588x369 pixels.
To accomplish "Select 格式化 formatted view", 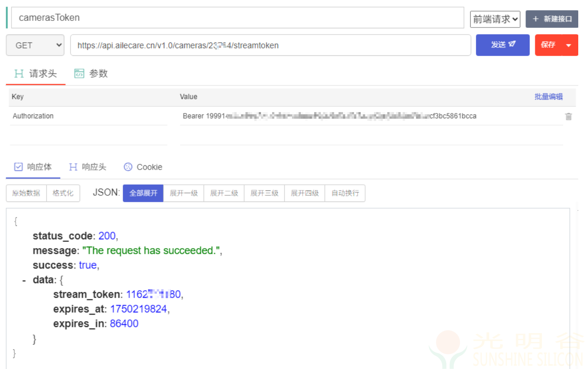I will pyautogui.click(x=63, y=193).
